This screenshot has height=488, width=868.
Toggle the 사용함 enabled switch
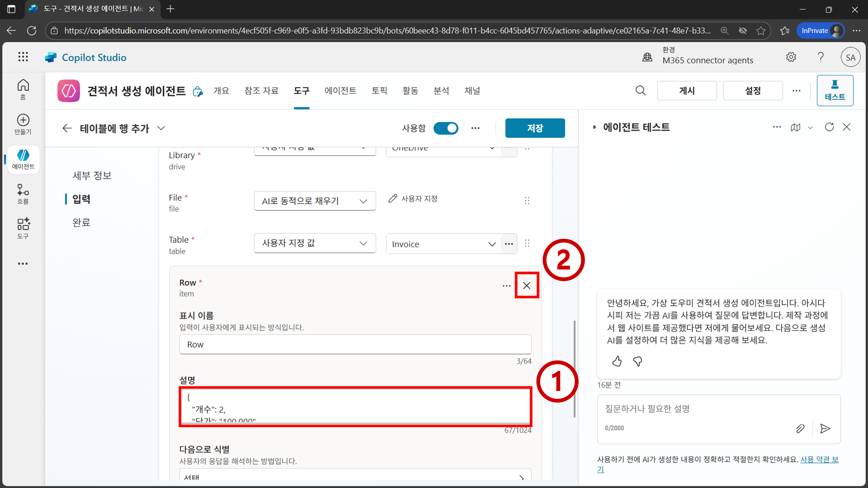tap(446, 128)
